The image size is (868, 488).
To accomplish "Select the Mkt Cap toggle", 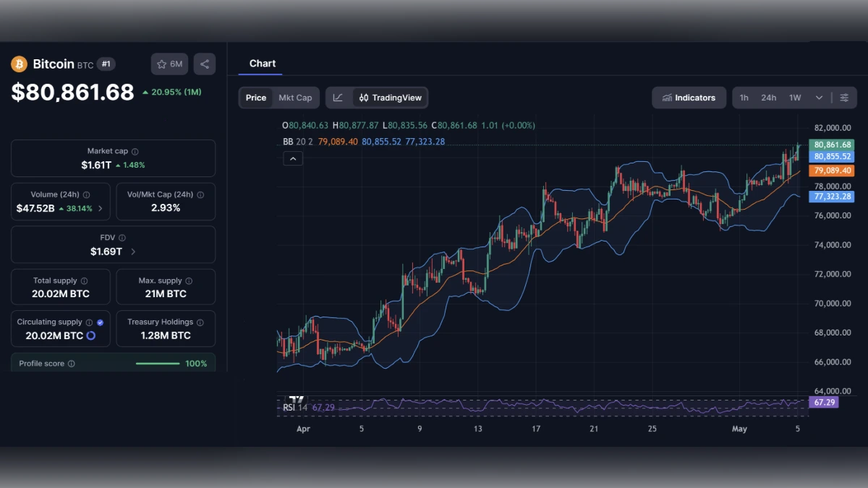I will (x=295, y=98).
